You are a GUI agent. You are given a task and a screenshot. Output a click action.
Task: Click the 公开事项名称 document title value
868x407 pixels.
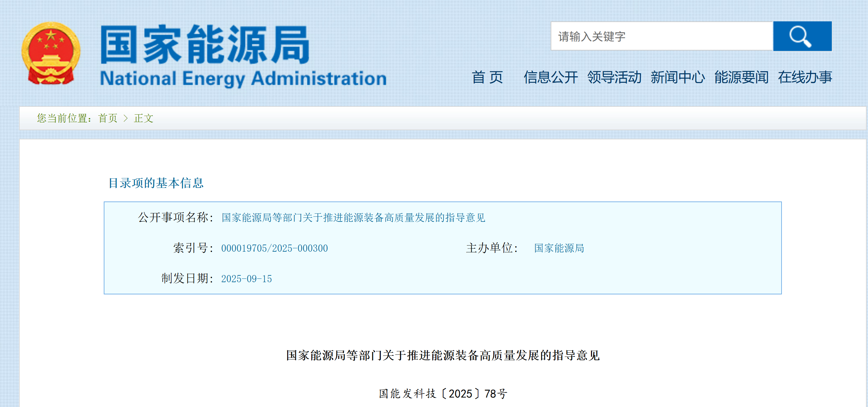pos(353,217)
